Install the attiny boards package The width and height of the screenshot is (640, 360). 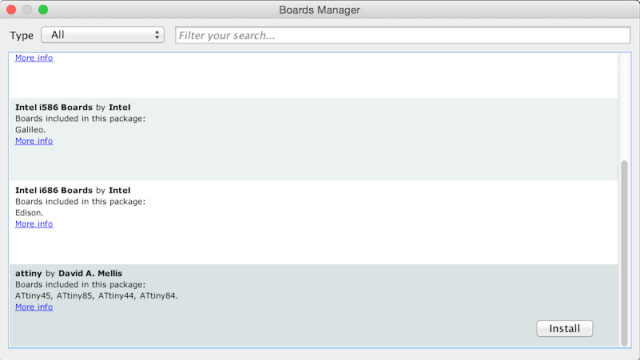(564, 329)
